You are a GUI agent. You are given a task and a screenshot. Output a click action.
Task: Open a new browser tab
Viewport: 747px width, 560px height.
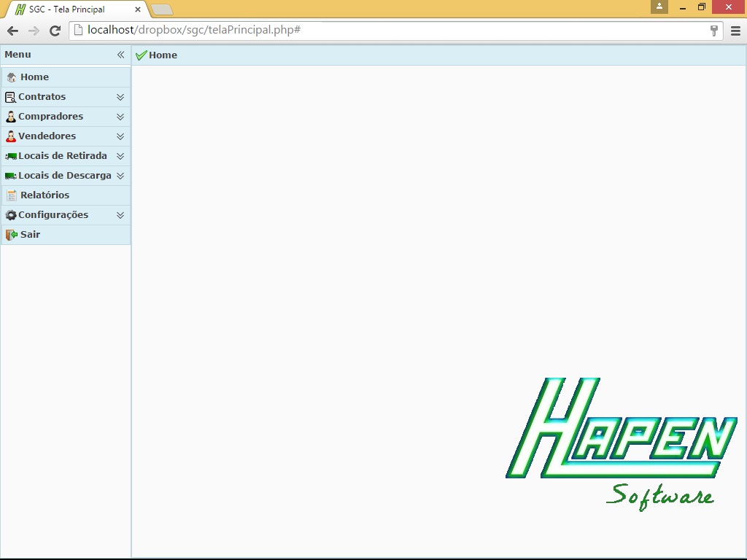click(x=162, y=9)
